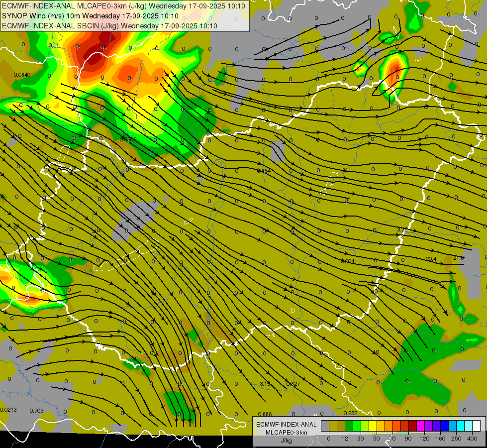
Task: Click the olive swatch above legend value 0
Action: tap(333, 426)
